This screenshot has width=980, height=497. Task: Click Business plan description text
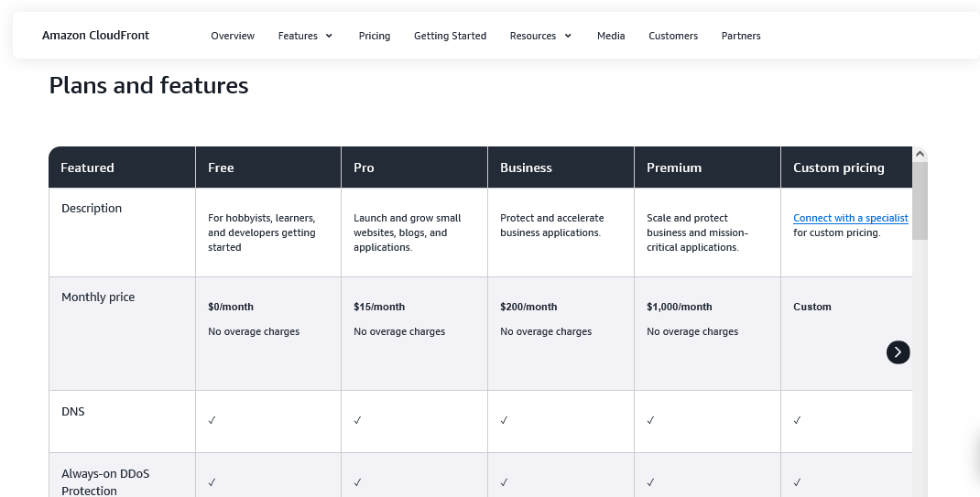coord(552,225)
